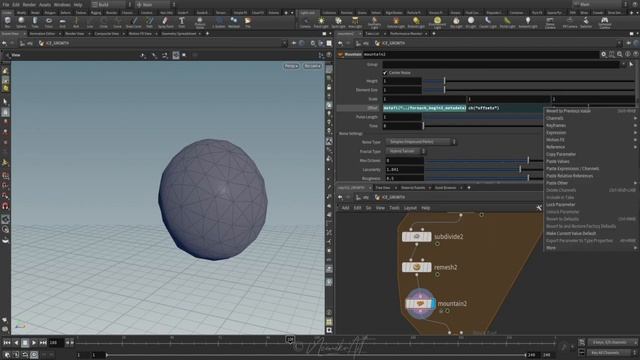Select the Draw Curve shelf tool
Image resolution: width=640 pixels, height=360 pixels.
click(133, 22)
